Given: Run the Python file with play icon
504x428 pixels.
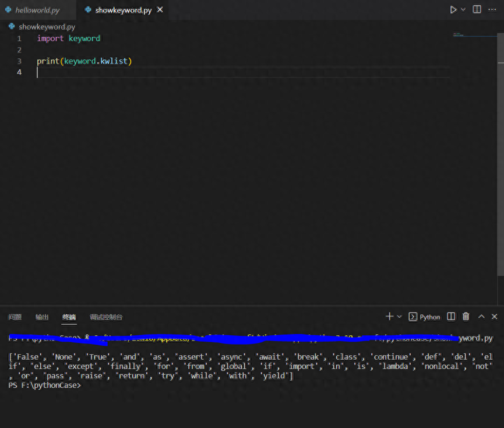Looking at the screenshot, I should (x=453, y=10).
